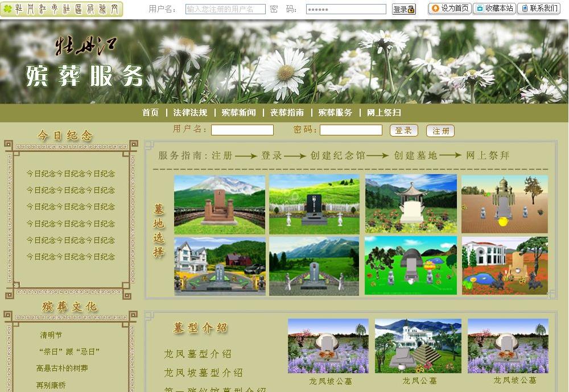The image size is (569, 392).
Task: Click the 设为首页 button with orange icon
Action: coord(450,9)
